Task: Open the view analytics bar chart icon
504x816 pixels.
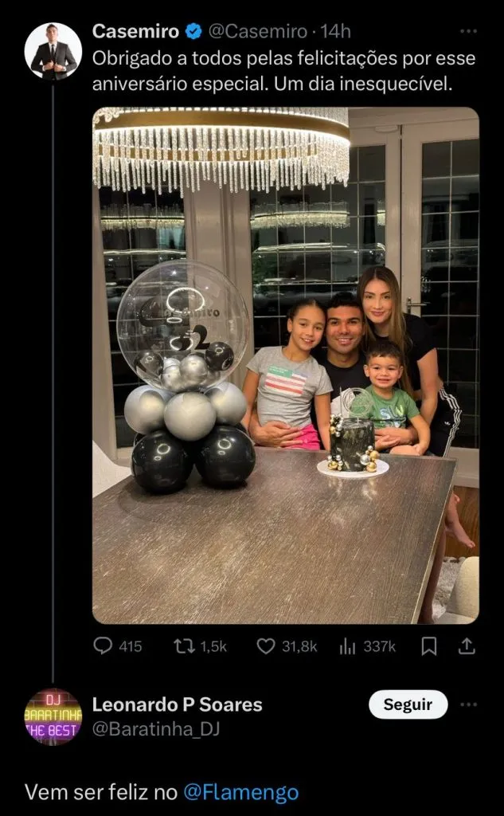Action: pos(347,646)
